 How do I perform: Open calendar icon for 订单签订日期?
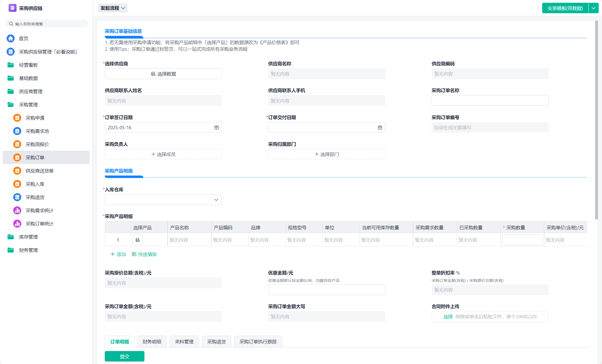216,128
